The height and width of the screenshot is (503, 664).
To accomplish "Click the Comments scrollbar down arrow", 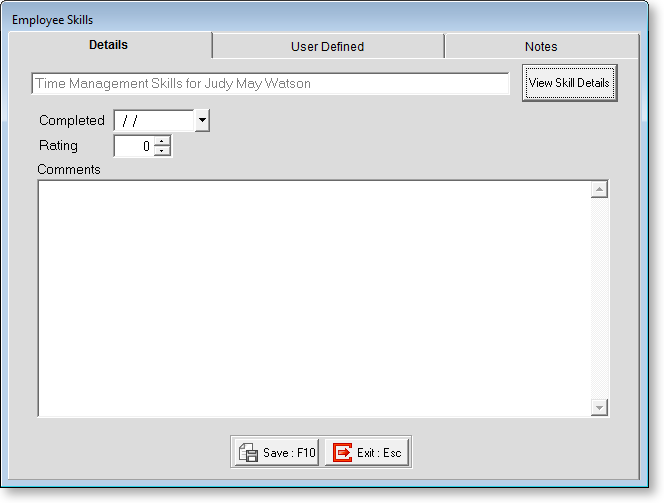I will click(599, 407).
